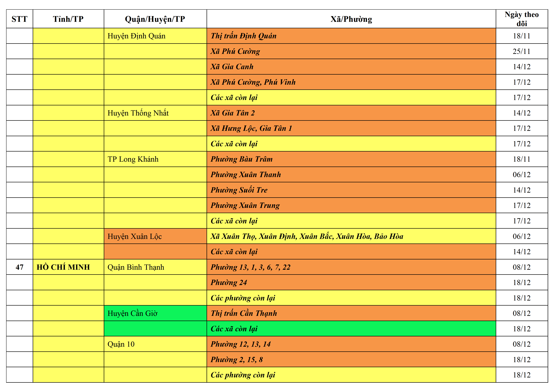
Task: Click the Quận 10 cell
Action: point(121,344)
